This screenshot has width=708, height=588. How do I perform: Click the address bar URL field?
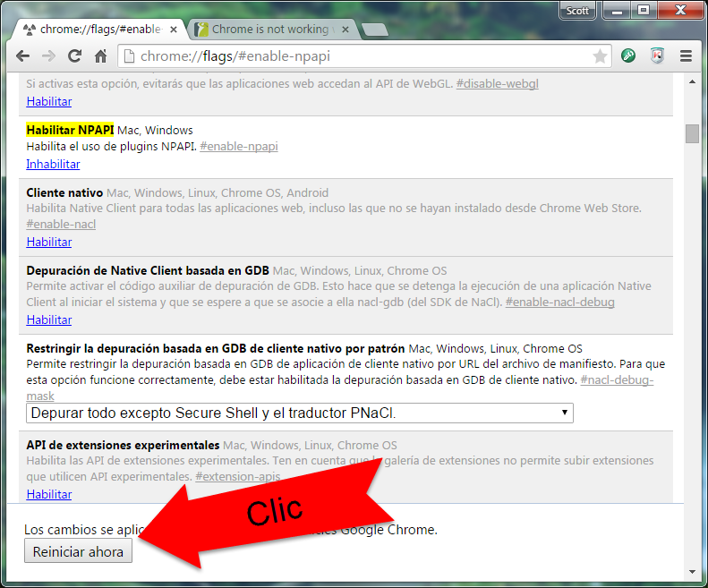coord(358,56)
